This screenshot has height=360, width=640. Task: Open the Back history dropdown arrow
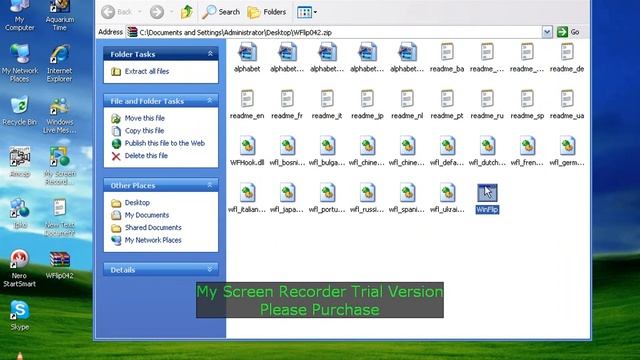click(140, 12)
